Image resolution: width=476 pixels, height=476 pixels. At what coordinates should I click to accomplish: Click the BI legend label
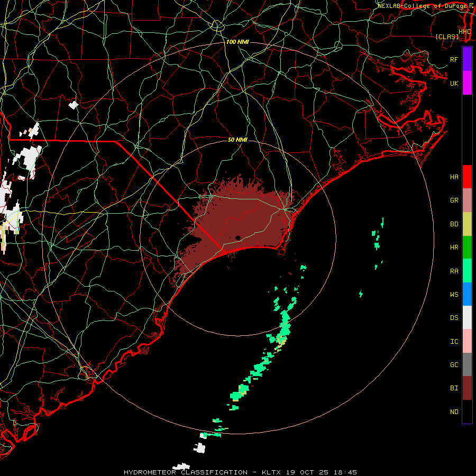tap(454, 388)
